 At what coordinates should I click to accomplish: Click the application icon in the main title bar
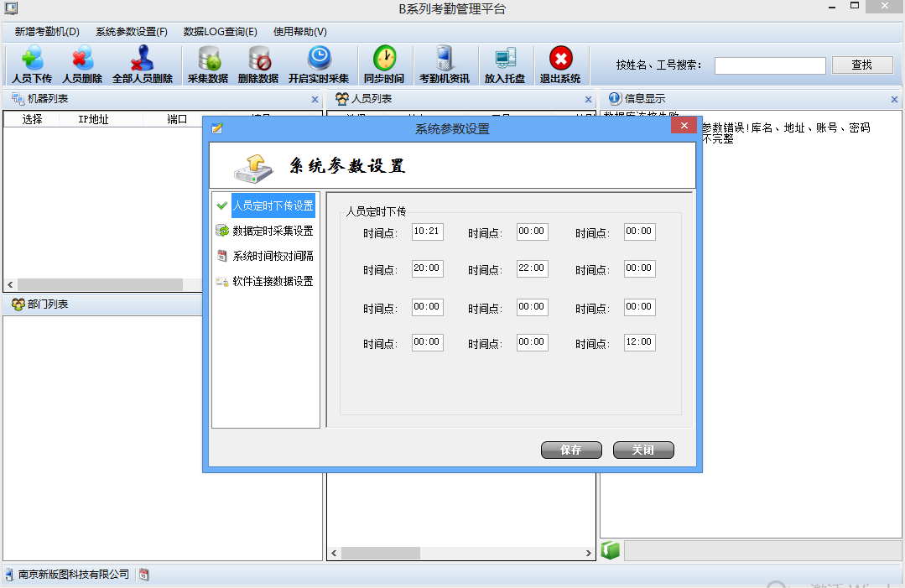pos(11,8)
